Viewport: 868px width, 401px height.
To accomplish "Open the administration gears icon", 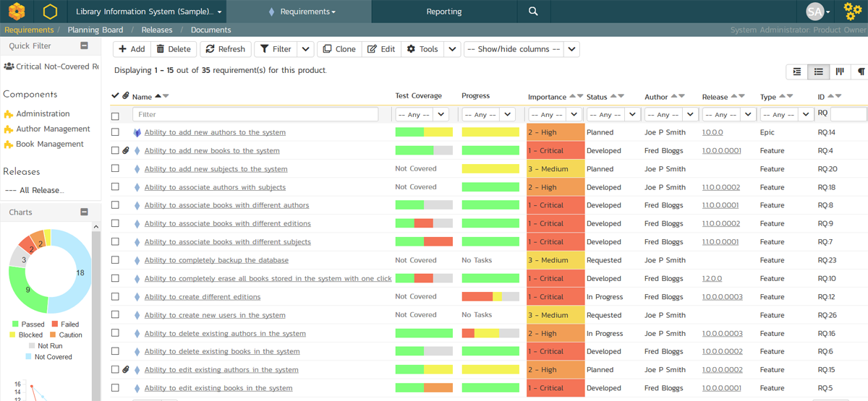I will point(853,12).
